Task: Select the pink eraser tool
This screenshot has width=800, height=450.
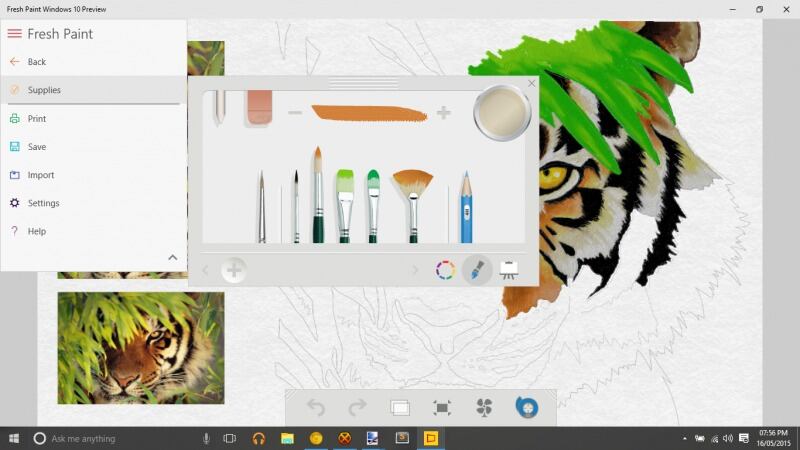Action: pos(259,107)
